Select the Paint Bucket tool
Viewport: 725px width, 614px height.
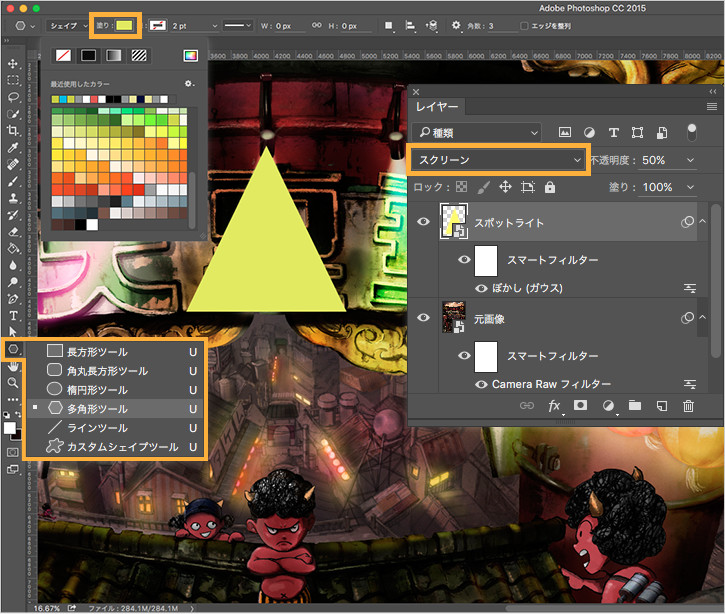pyautogui.click(x=13, y=248)
